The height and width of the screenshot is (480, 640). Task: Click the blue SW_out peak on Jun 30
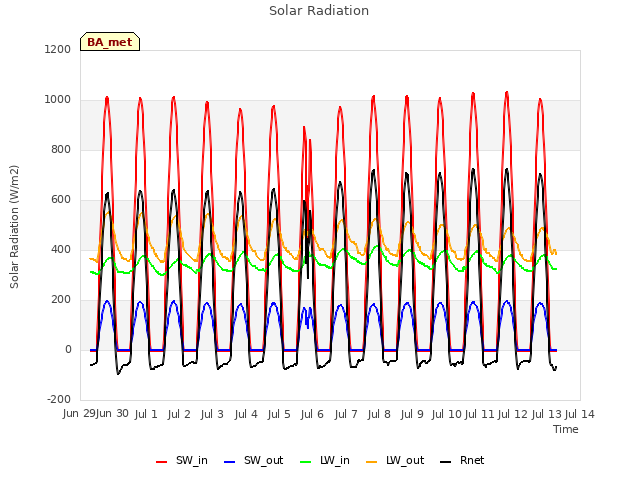pyautogui.click(x=107, y=302)
